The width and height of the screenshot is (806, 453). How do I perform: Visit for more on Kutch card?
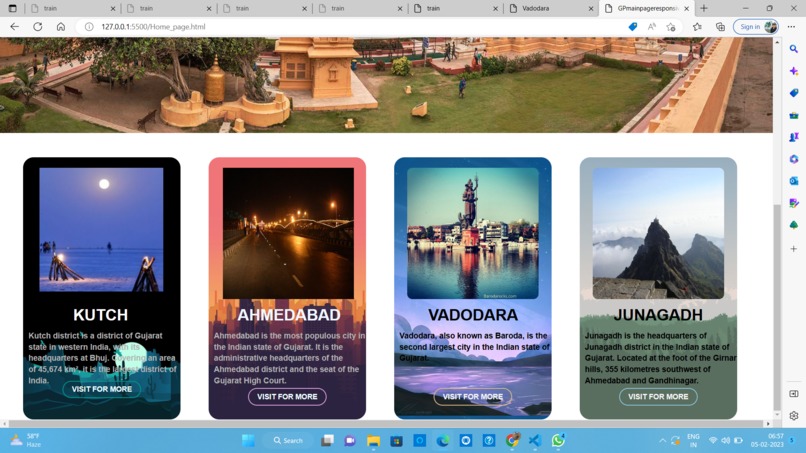tap(102, 389)
